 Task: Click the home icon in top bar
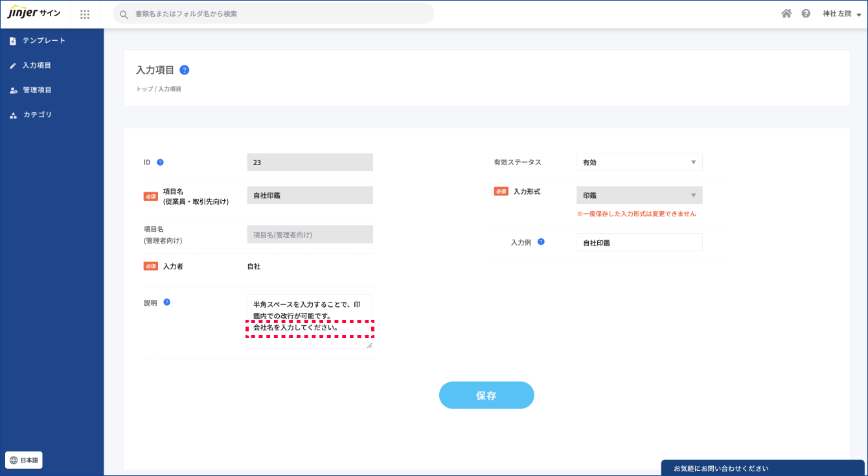(x=786, y=14)
